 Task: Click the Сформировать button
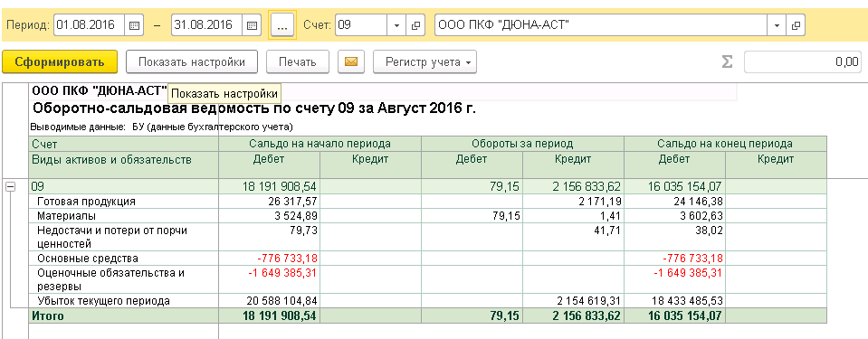point(60,62)
